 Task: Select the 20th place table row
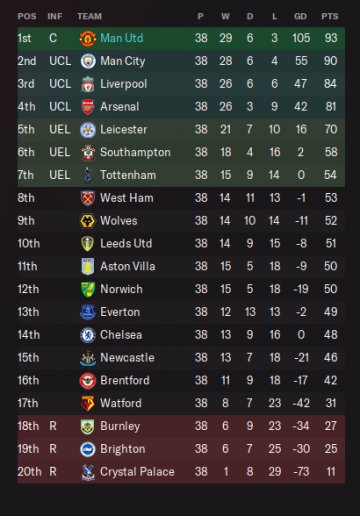coord(181,472)
